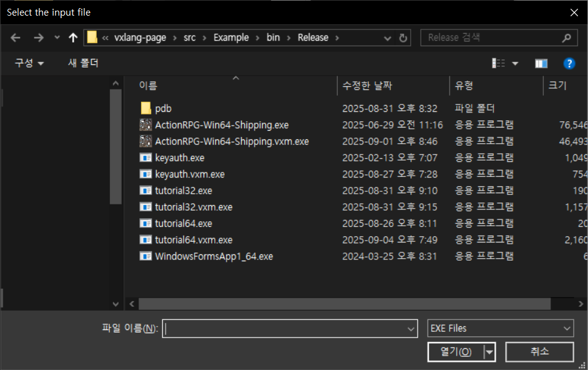588x370 pixels.
Task: Show hidden parent folders via double chevron
Action: pyautogui.click(x=105, y=38)
